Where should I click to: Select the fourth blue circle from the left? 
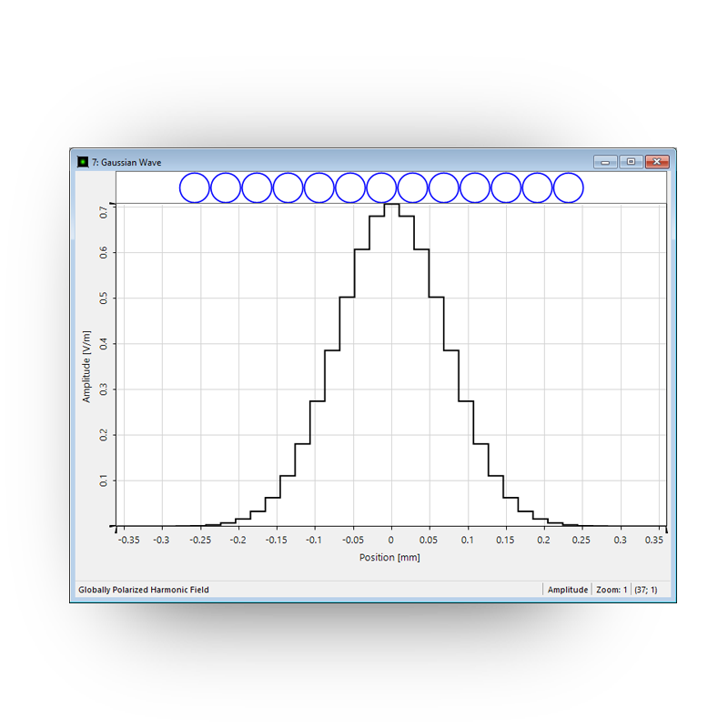[288, 187]
